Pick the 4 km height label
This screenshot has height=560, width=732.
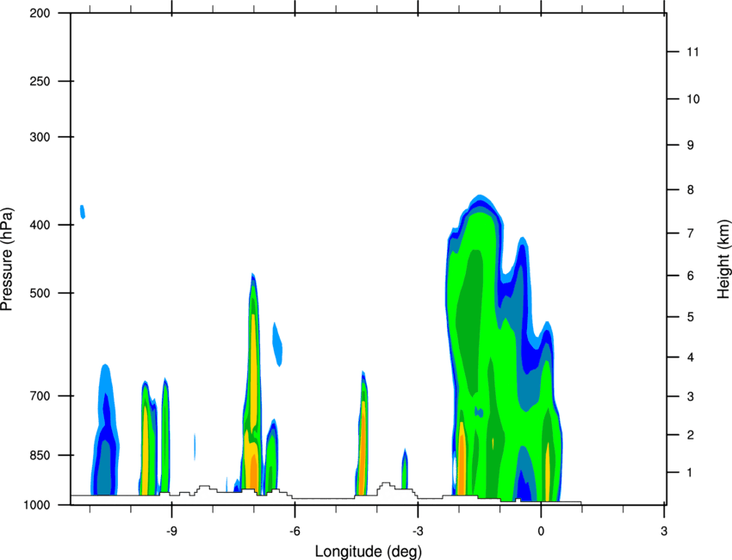pyautogui.click(x=690, y=358)
